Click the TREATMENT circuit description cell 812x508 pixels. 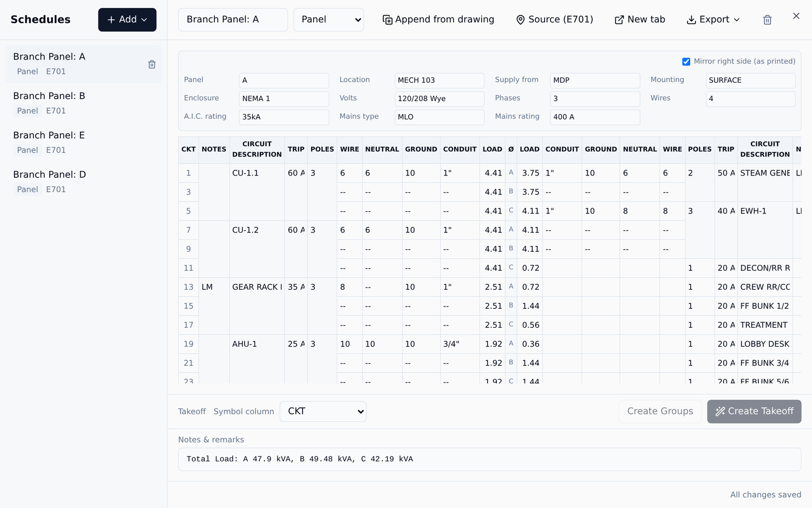coord(764,325)
